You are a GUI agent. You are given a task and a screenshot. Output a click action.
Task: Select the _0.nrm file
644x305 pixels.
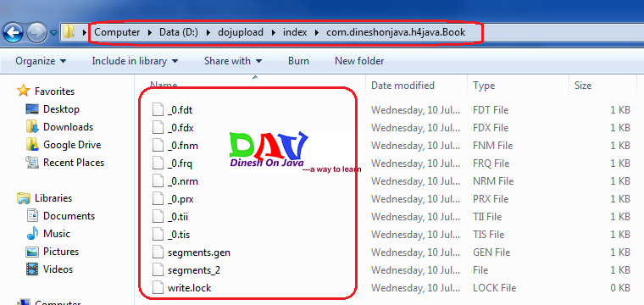click(183, 181)
